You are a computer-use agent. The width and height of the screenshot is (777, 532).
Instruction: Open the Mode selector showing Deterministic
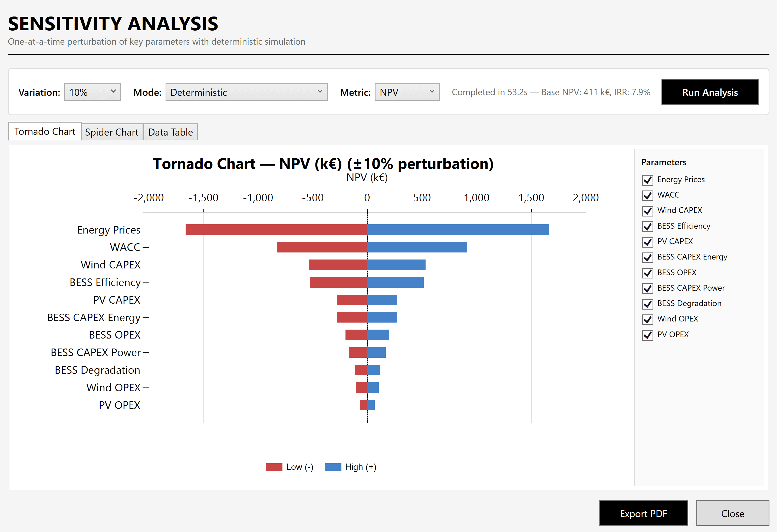tap(246, 92)
